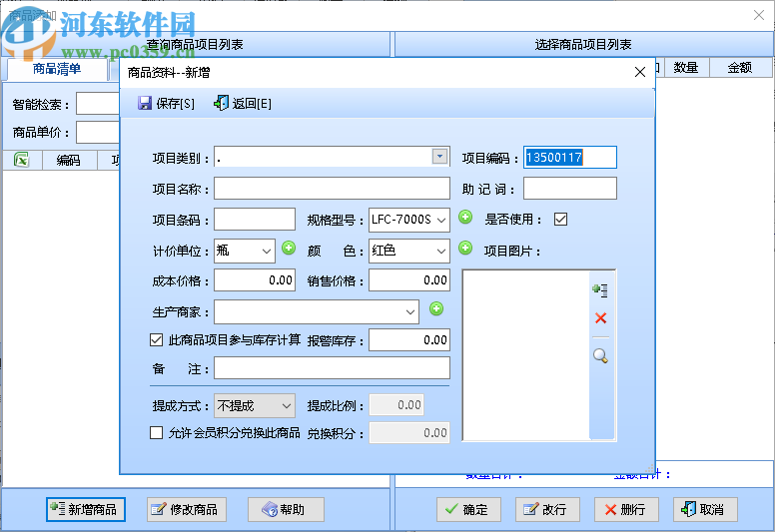Click the project image preview area
The width and height of the screenshot is (775, 532).
click(526, 355)
